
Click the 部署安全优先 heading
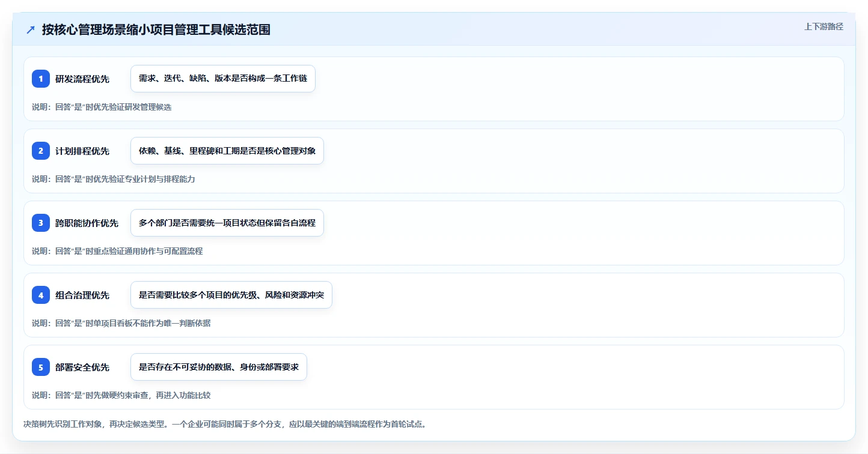pos(82,367)
